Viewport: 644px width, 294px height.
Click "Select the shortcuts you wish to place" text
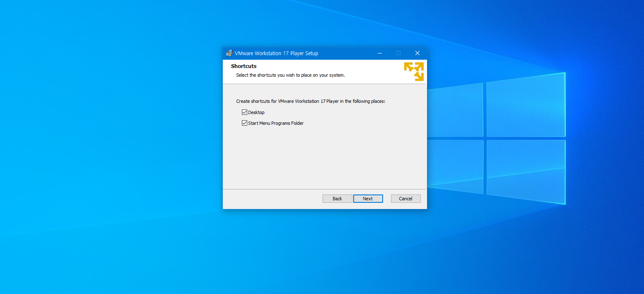(290, 75)
